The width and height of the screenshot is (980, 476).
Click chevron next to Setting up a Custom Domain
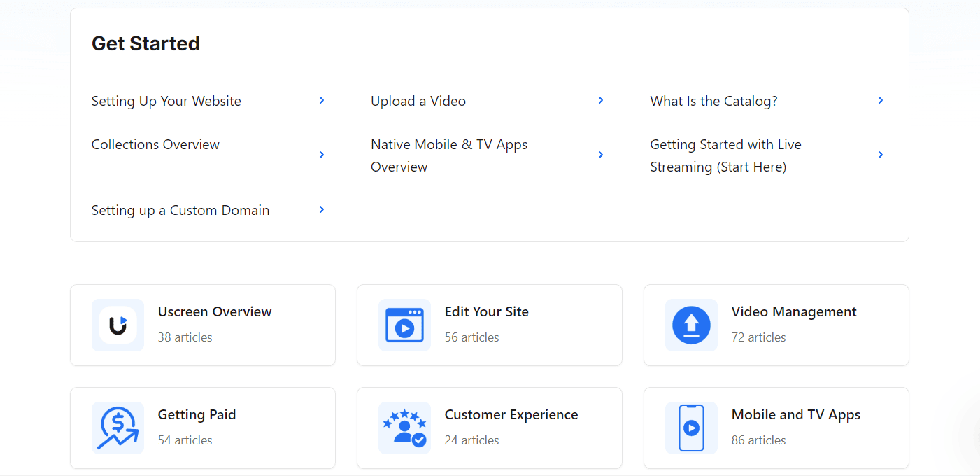click(x=322, y=209)
